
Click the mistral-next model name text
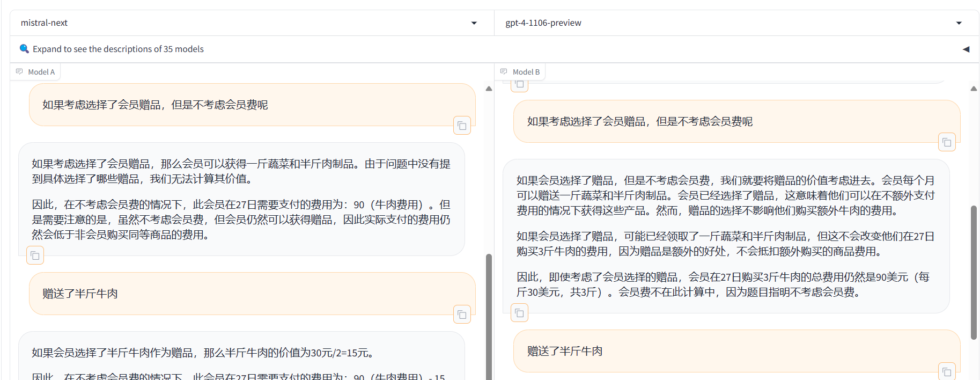coord(44,23)
